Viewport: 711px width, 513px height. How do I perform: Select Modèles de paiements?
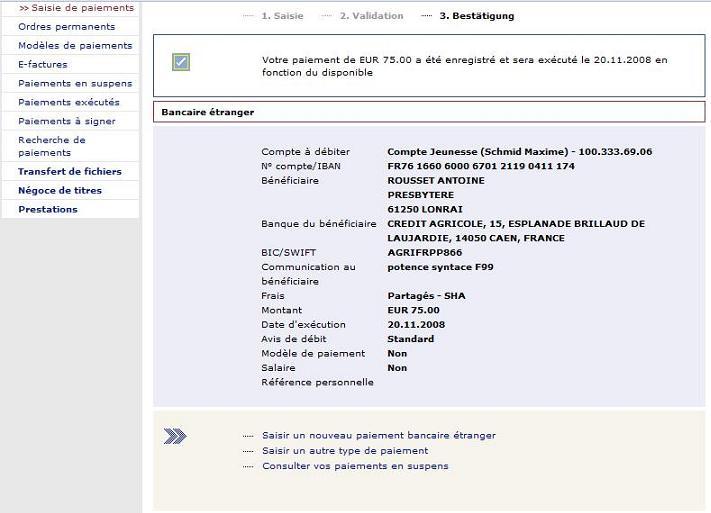pyautogui.click(x=75, y=46)
